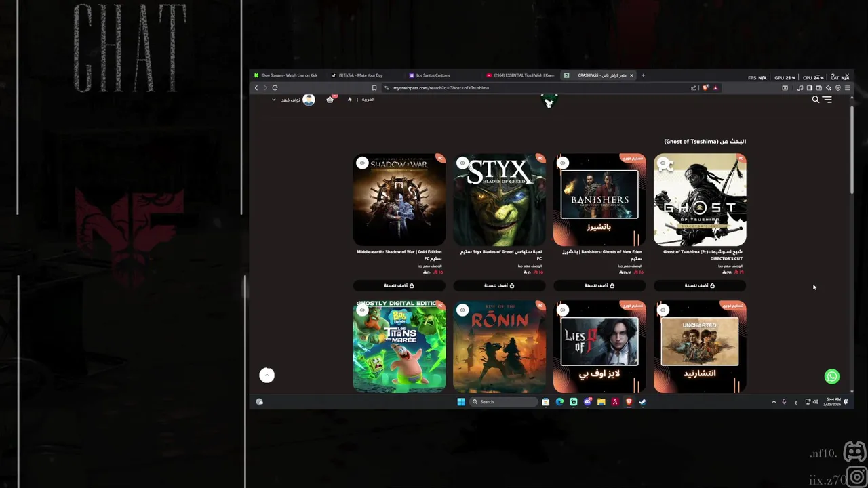Open the hamburger menu in site header
The height and width of the screenshot is (488, 868).
click(x=827, y=100)
